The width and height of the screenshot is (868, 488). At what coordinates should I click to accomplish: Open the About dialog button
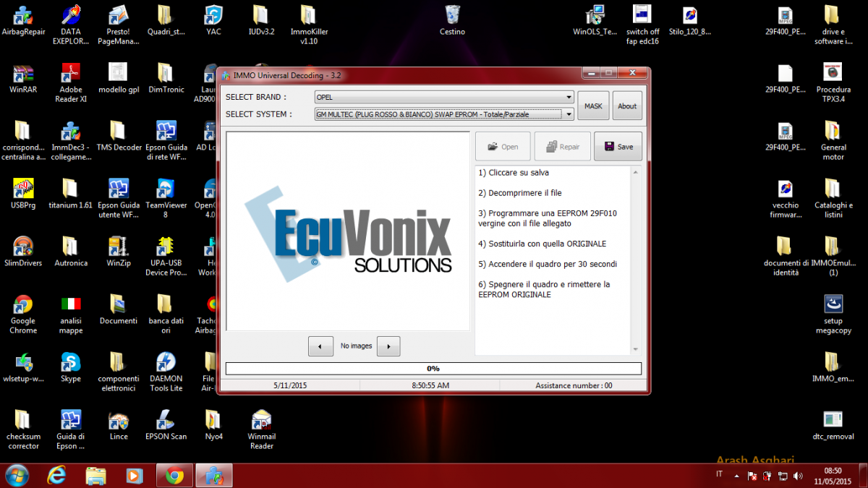pyautogui.click(x=627, y=106)
